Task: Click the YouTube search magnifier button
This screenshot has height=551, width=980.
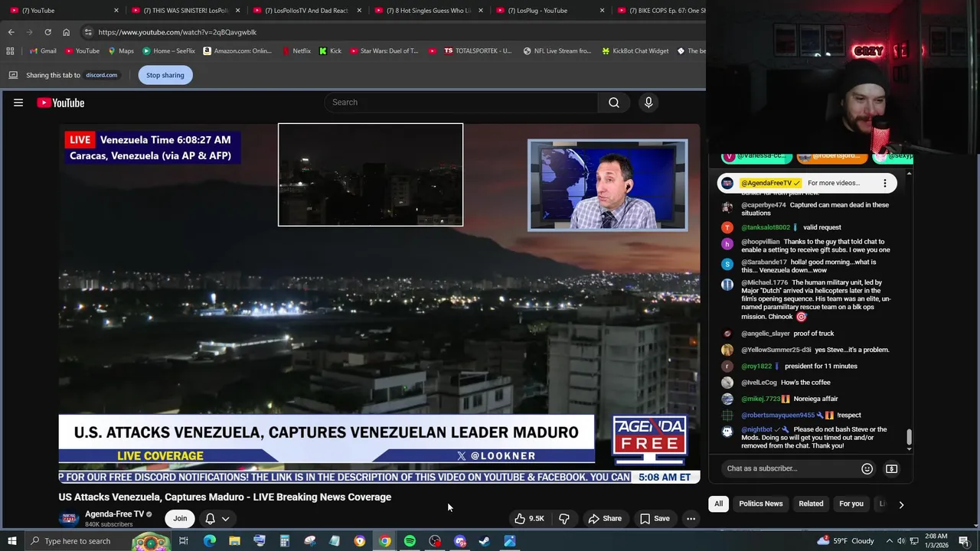Action: (614, 103)
